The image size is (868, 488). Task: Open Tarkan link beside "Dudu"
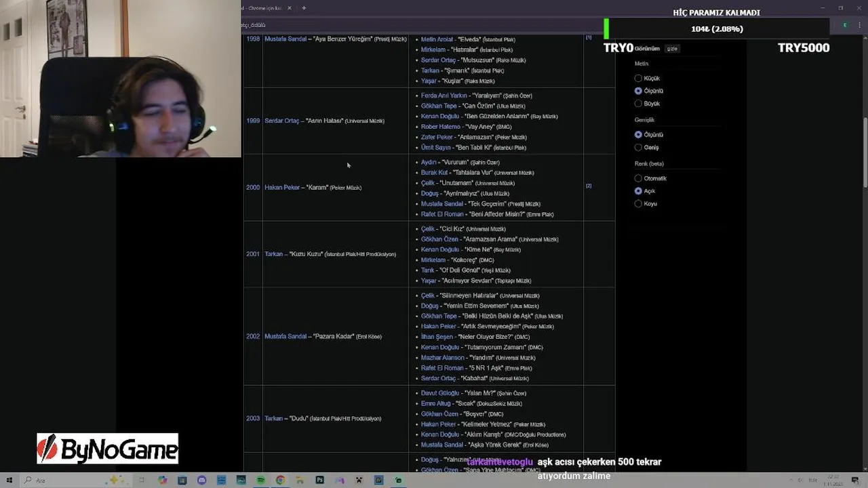pyautogui.click(x=273, y=418)
